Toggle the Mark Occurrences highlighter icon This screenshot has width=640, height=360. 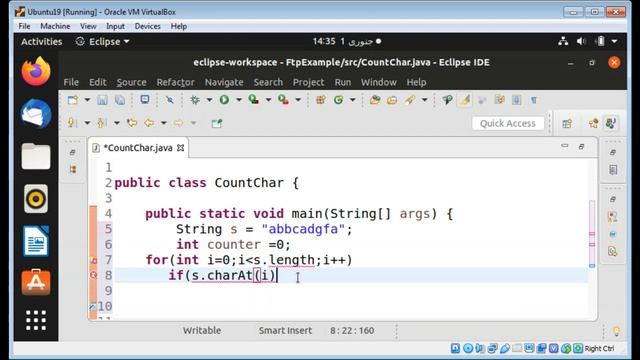pyautogui.click(x=465, y=100)
